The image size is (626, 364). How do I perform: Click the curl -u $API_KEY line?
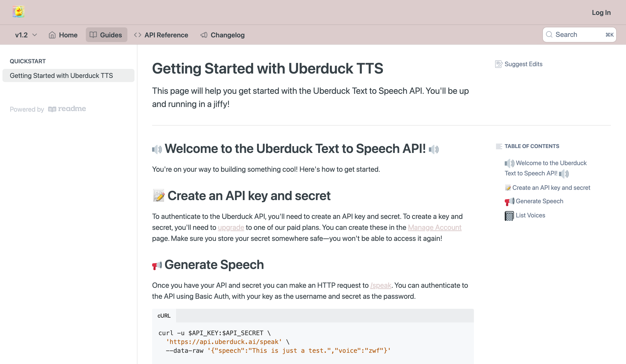point(215,333)
